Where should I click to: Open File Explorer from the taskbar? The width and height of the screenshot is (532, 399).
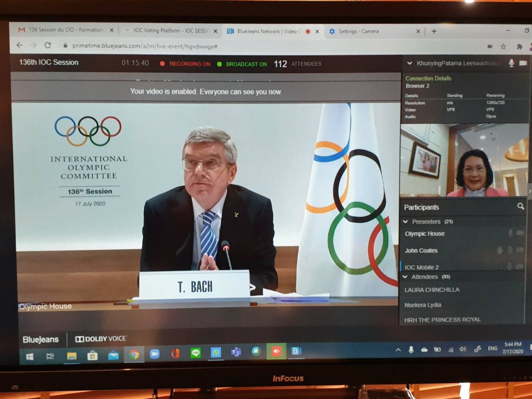click(x=72, y=356)
